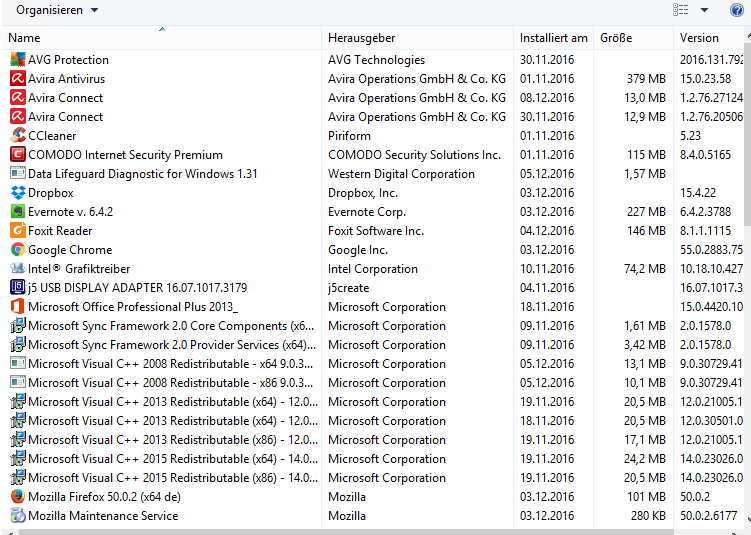This screenshot has height=535, width=751.
Task: Click version 55.0.2883.75 cell
Action: (x=712, y=250)
